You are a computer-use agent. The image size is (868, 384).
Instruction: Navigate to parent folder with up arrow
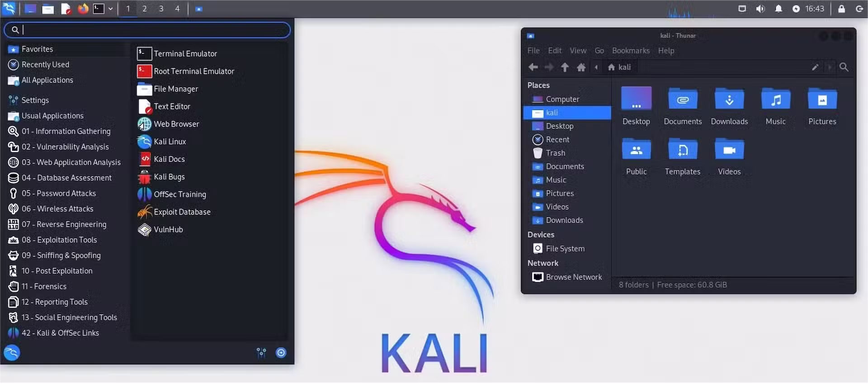pyautogui.click(x=565, y=67)
